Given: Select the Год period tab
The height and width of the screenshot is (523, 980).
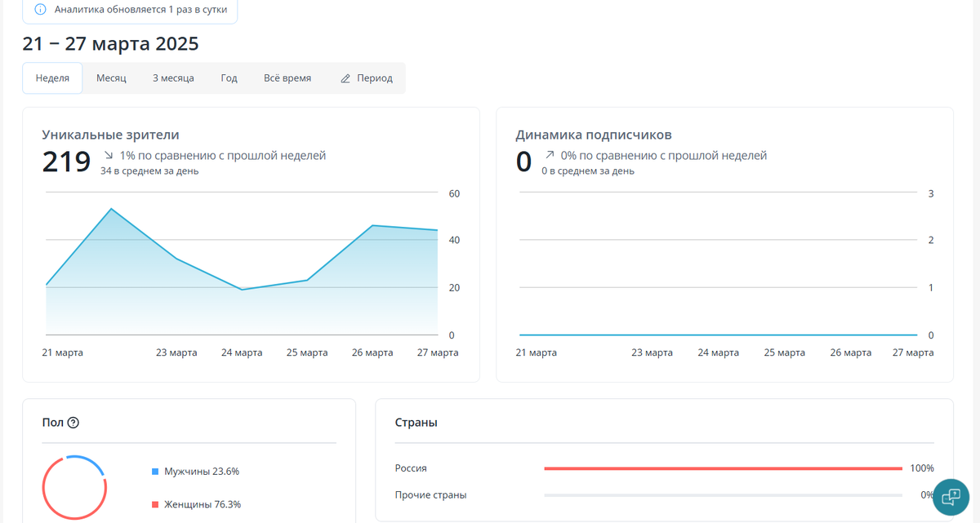Looking at the screenshot, I should coord(229,78).
